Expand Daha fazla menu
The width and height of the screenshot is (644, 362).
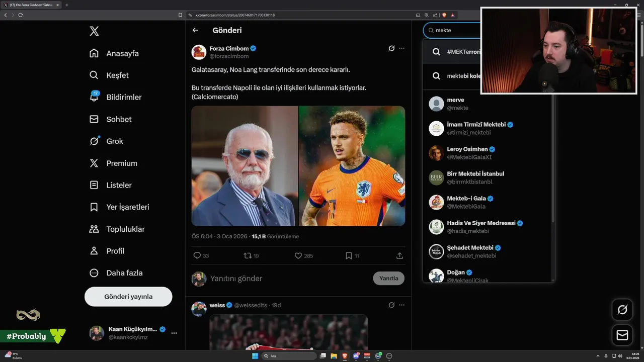pyautogui.click(x=116, y=273)
